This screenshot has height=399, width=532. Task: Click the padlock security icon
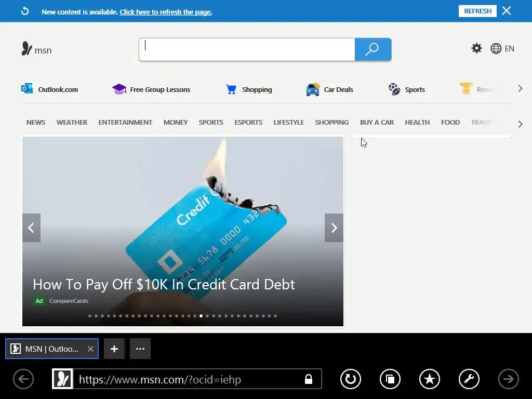(309, 379)
